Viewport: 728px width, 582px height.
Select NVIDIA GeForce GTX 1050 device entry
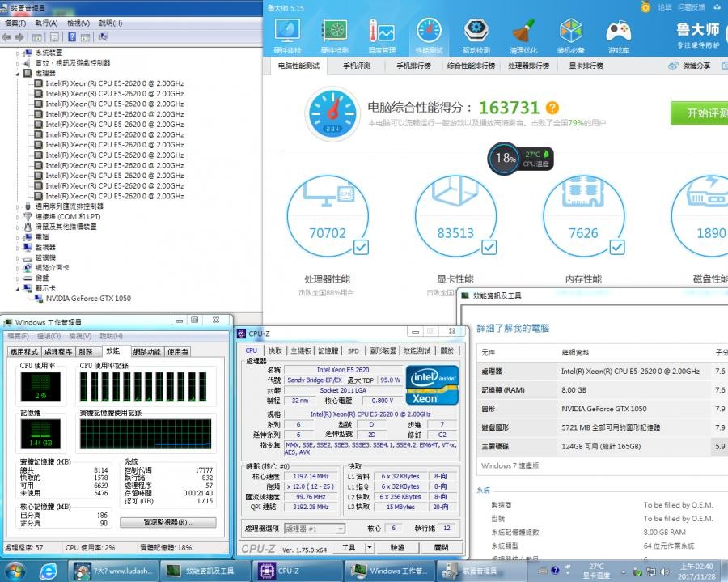88,299
